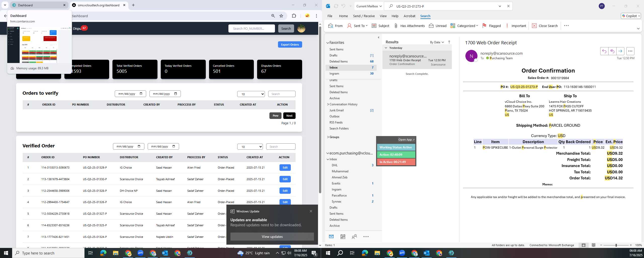Open Calendar view icon in Outlook

pos(343,236)
